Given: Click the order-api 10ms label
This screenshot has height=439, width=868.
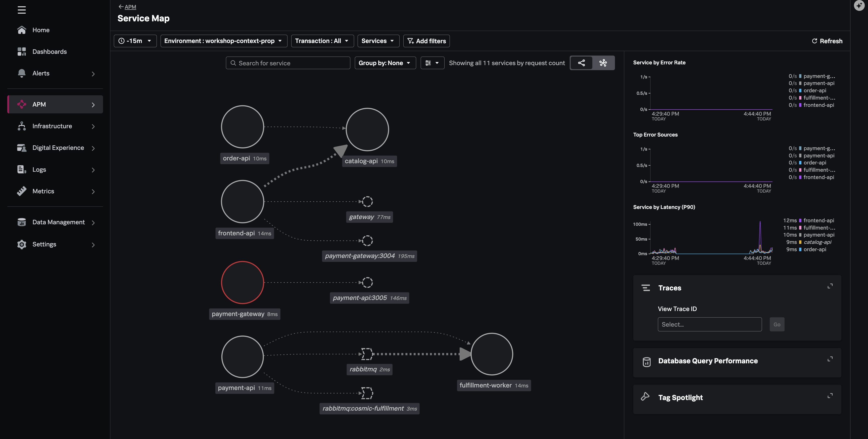Looking at the screenshot, I should (245, 158).
